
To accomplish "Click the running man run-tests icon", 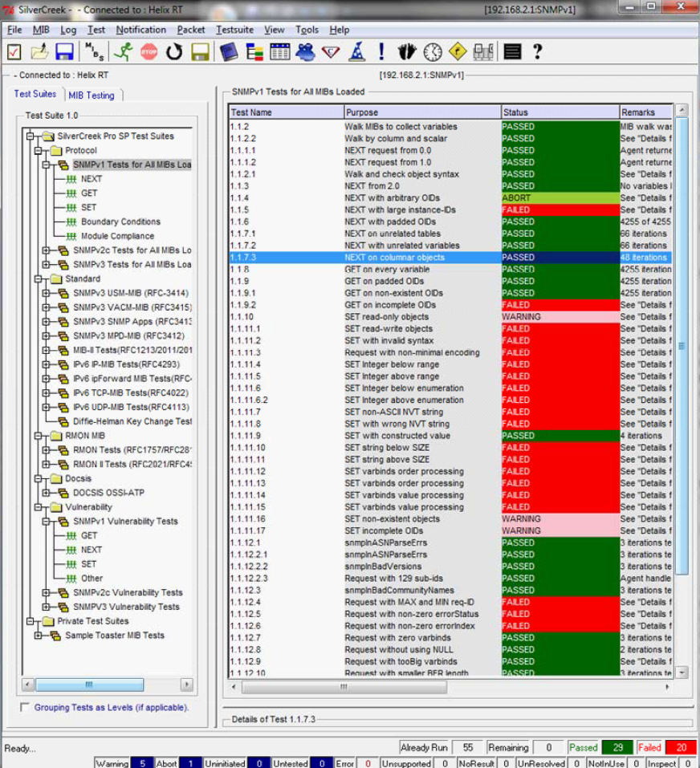I will [123, 52].
